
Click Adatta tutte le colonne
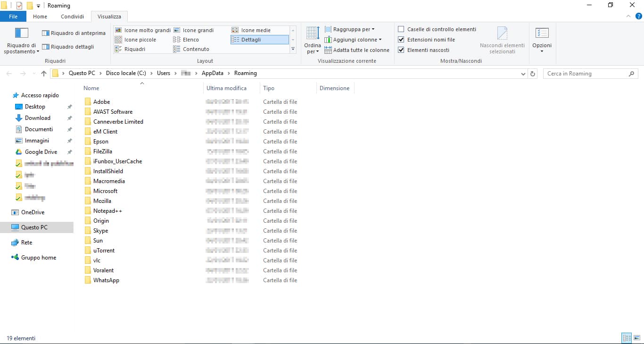pyautogui.click(x=360, y=50)
